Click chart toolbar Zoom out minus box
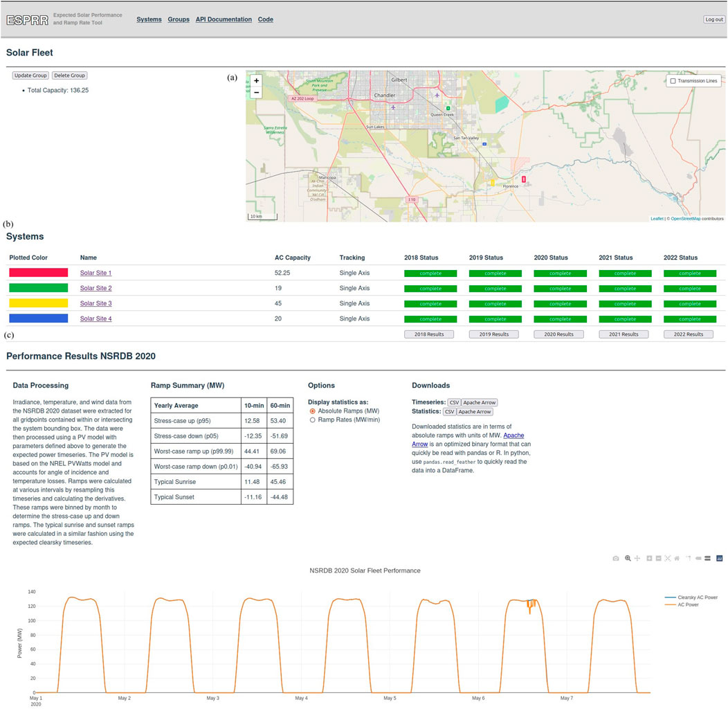 click(658, 559)
